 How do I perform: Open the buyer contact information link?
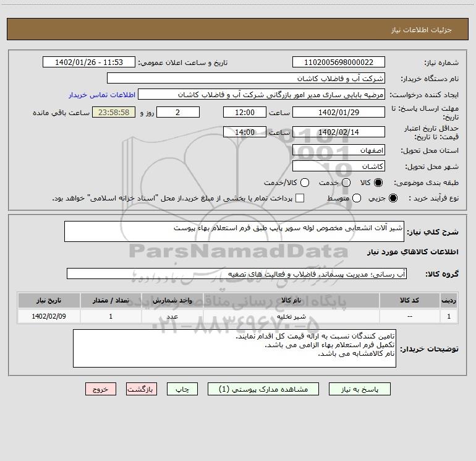(102, 95)
